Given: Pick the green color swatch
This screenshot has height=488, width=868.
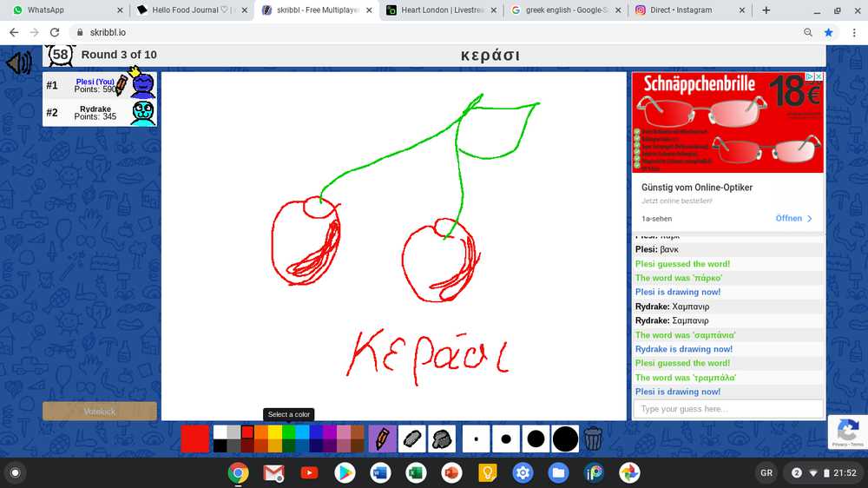Looking at the screenshot, I should (289, 432).
